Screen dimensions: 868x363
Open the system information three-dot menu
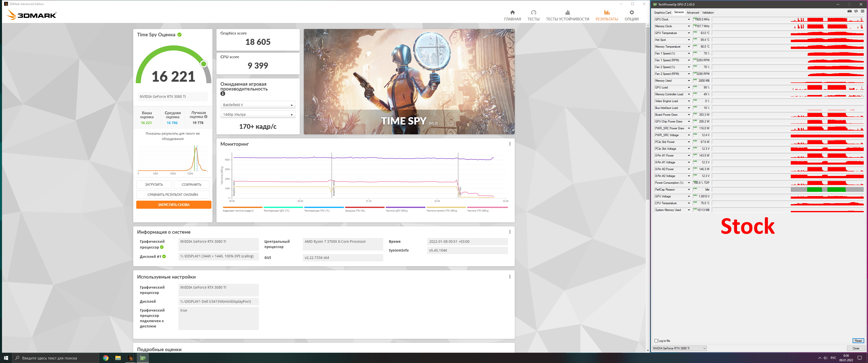[509, 232]
